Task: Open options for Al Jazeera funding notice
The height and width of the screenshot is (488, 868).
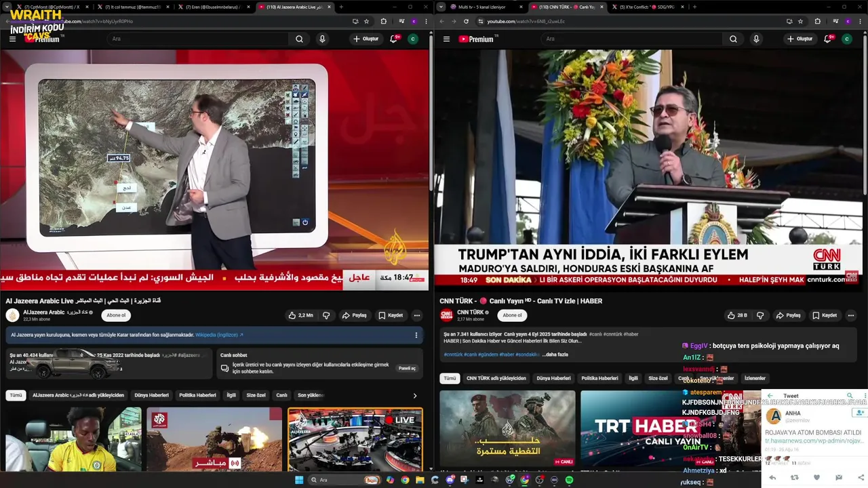Action: (x=416, y=335)
